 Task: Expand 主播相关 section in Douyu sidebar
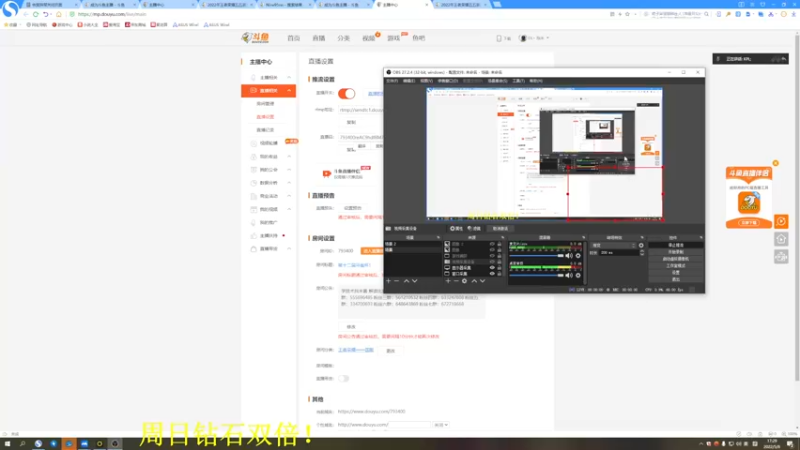[268, 78]
